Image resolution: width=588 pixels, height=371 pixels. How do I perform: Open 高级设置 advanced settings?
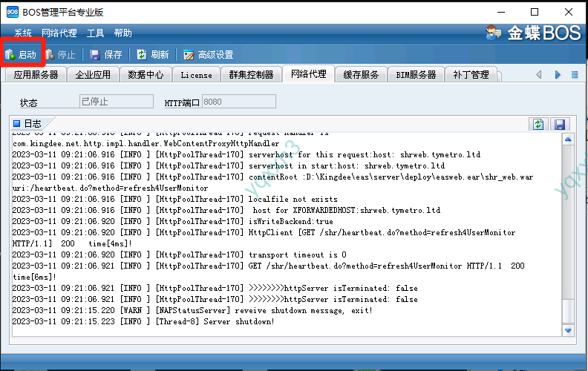pos(209,55)
